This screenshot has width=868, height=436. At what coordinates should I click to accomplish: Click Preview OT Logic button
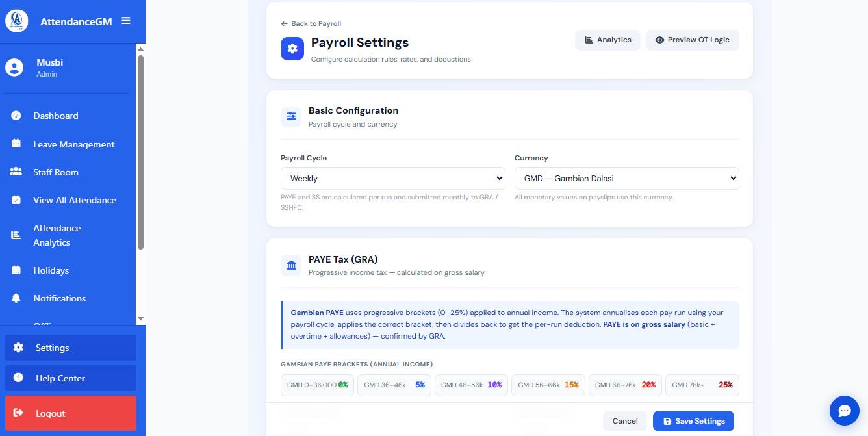[x=692, y=40]
